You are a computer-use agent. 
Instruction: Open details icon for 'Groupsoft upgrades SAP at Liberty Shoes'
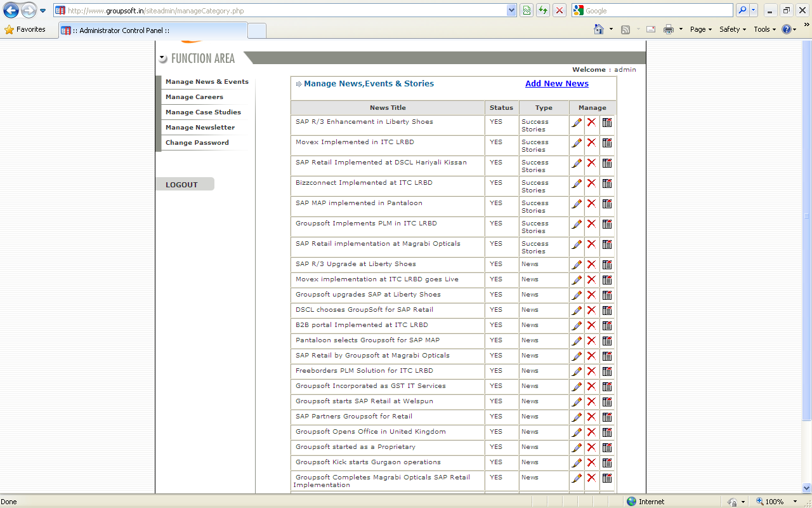tap(607, 295)
